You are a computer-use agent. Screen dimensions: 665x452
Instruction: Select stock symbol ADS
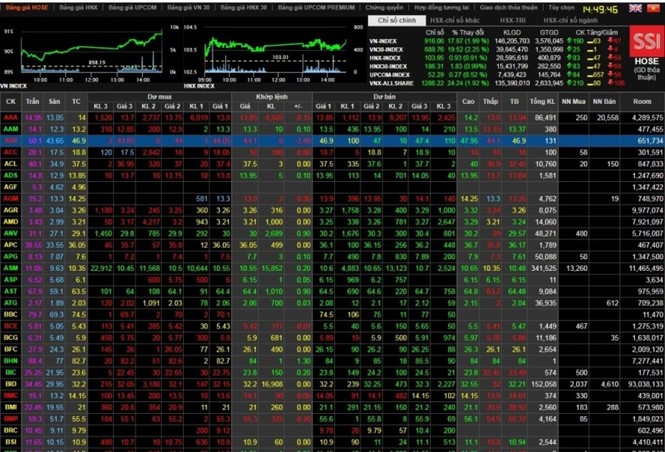pyautogui.click(x=11, y=176)
